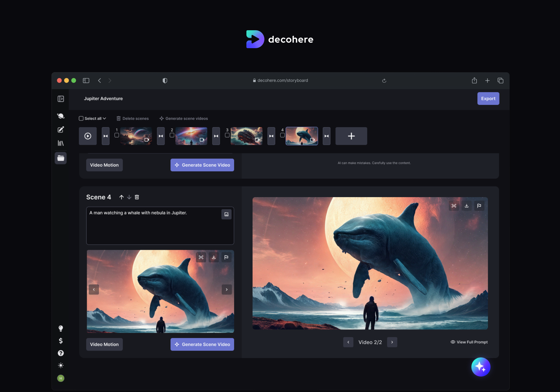Toggle the sun theme icon
The height and width of the screenshot is (392, 560).
pyautogui.click(x=61, y=365)
